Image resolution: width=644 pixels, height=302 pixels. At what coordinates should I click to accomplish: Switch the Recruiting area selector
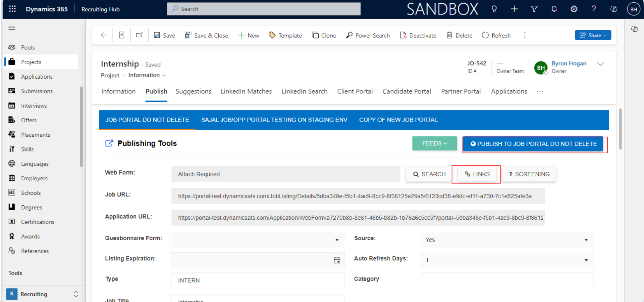(x=43, y=294)
